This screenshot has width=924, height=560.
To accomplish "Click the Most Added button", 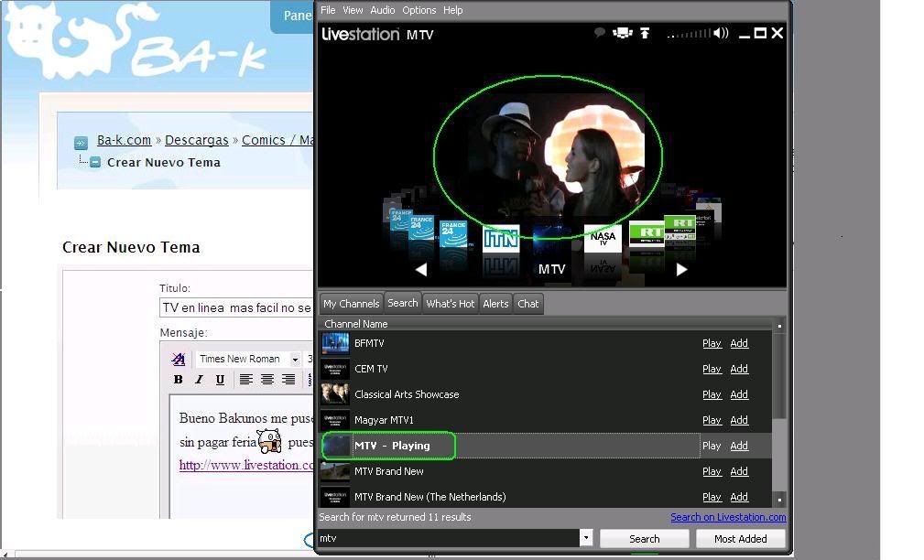I will pyautogui.click(x=740, y=539).
